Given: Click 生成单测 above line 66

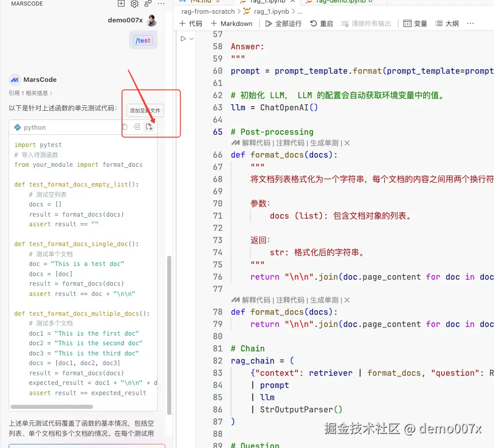Looking at the screenshot, I should 324,143.
